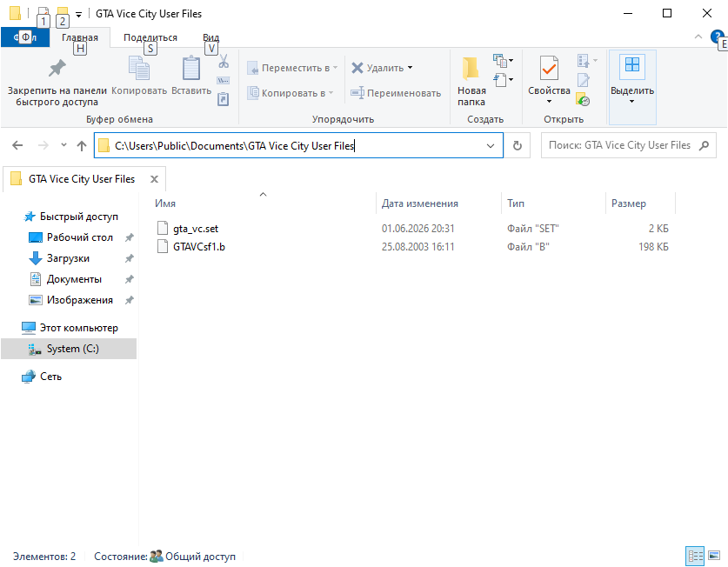This screenshot has width=728, height=567.
Task: Switch to the Вид ribbon tab
Action: [x=210, y=37]
